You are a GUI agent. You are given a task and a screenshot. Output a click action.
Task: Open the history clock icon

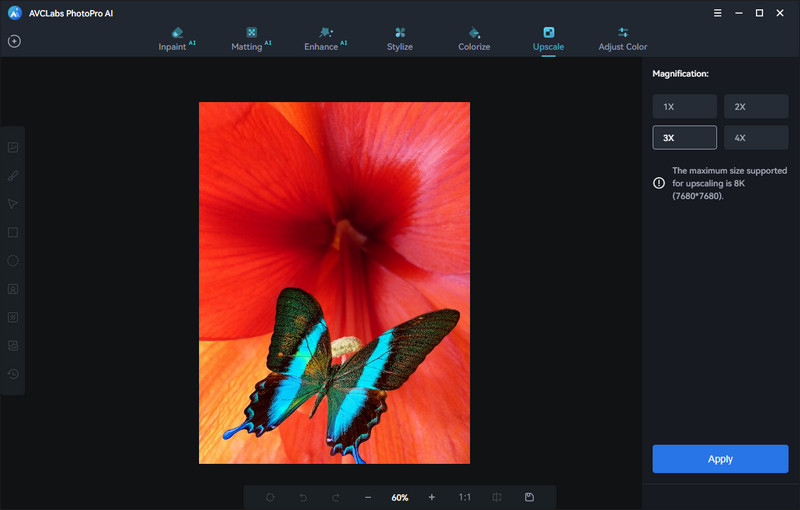pos(13,374)
